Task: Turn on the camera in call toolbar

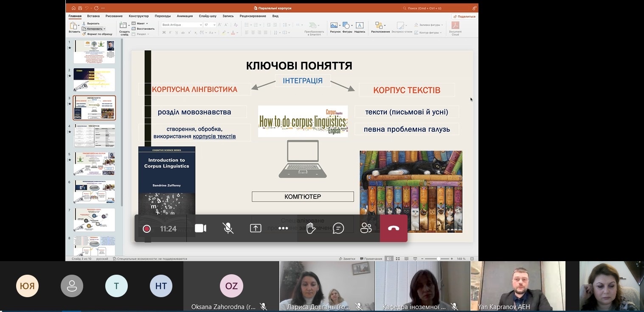Action: pos(200,228)
